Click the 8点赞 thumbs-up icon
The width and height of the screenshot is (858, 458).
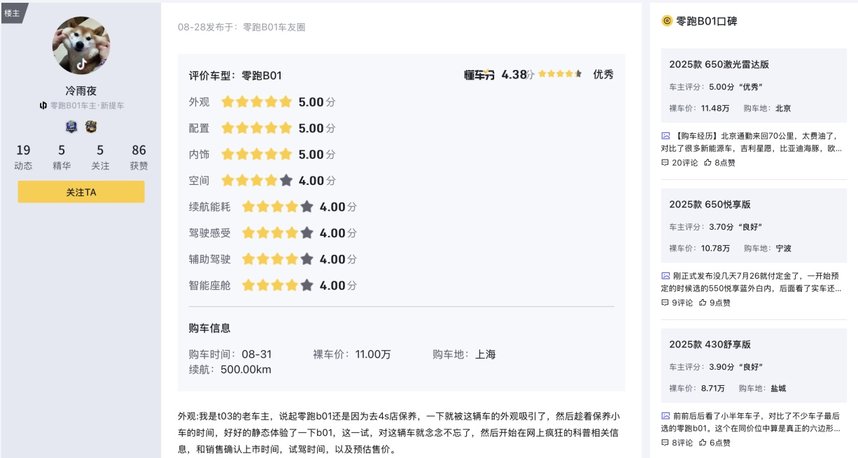(708, 163)
